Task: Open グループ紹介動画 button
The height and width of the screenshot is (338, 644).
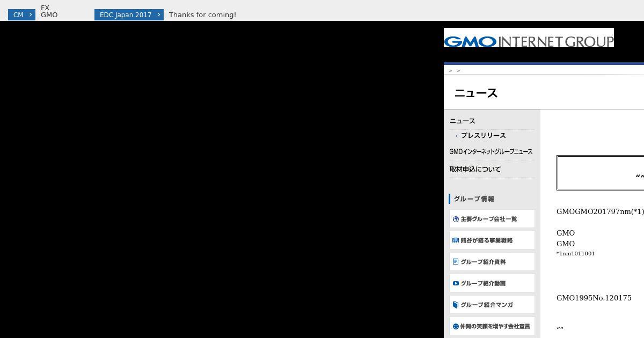Action: [492, 283]
